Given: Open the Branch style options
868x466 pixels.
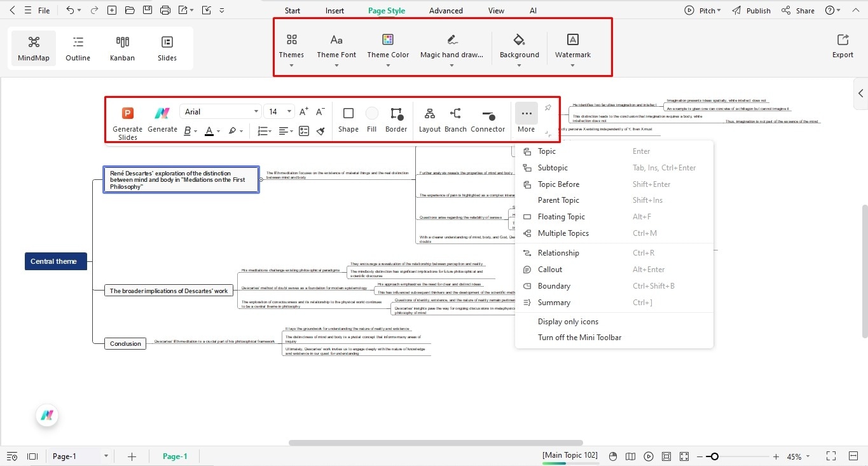Looking at the screenshot, I should click(455, 120).
